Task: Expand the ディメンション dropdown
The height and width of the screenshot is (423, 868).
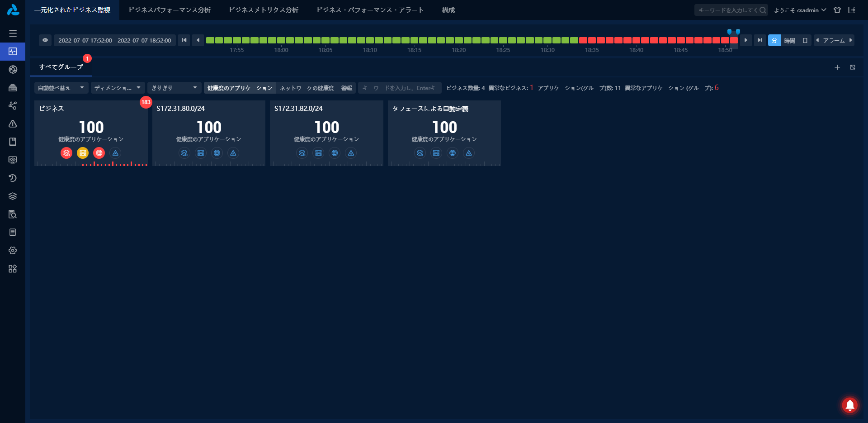Action: (x=118, y=88)
